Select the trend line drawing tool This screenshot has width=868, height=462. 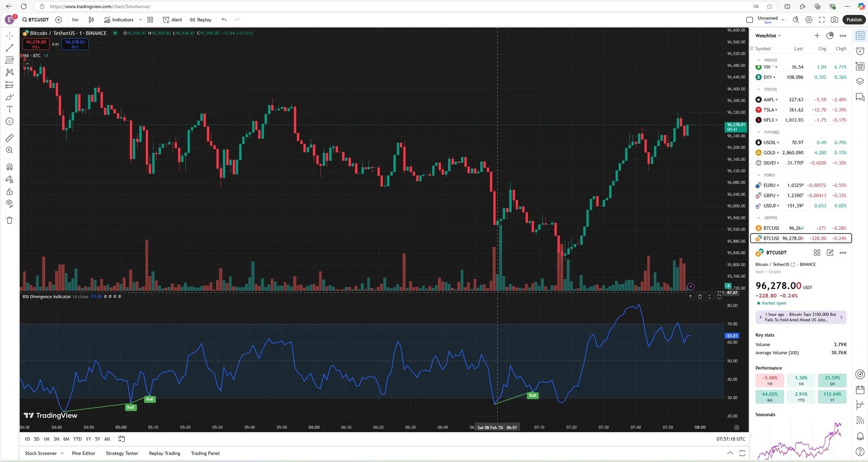9,48
